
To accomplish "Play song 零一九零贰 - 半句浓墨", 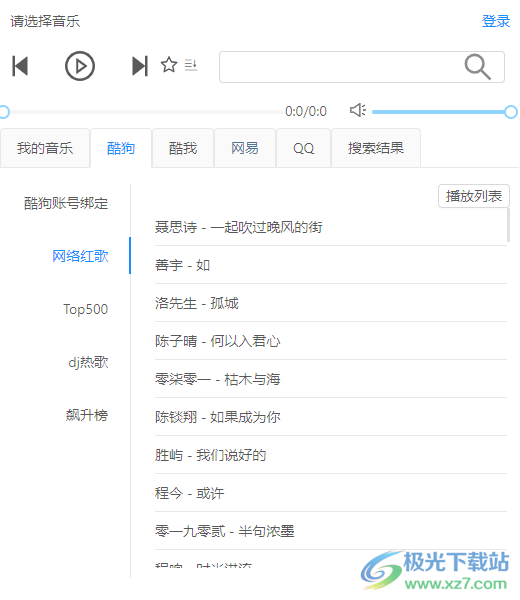I will (x=331, y=531).
